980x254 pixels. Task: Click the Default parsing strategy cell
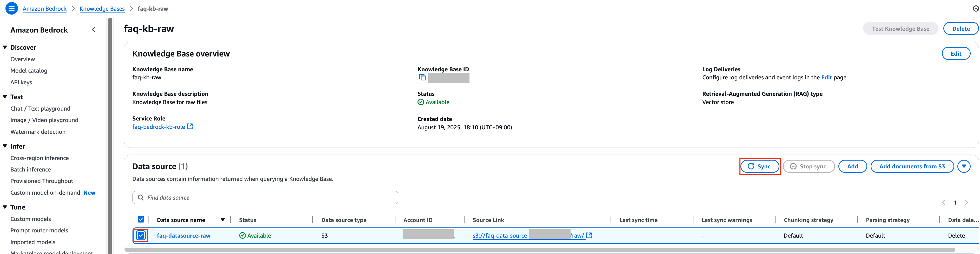click(x=875, y=236)
